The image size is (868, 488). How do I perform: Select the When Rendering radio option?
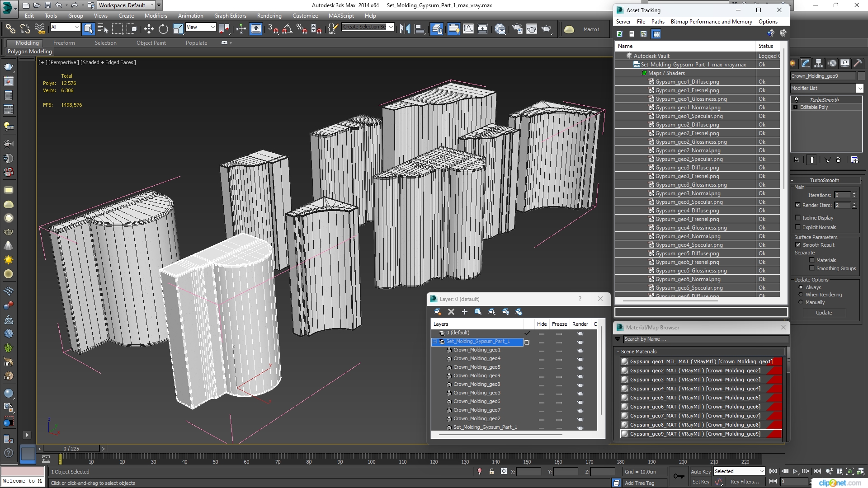[801, 295]
